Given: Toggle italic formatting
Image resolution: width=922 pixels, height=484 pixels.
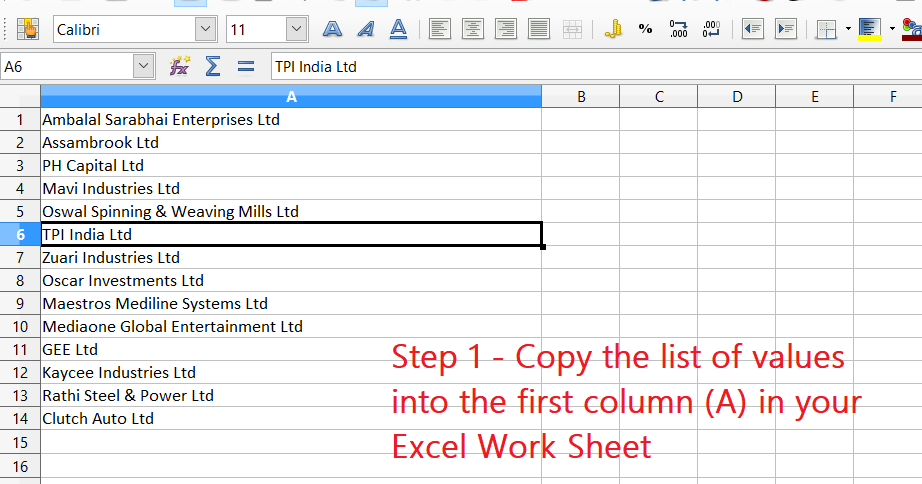Looking at the screenshot, I should tap(366, 29).
